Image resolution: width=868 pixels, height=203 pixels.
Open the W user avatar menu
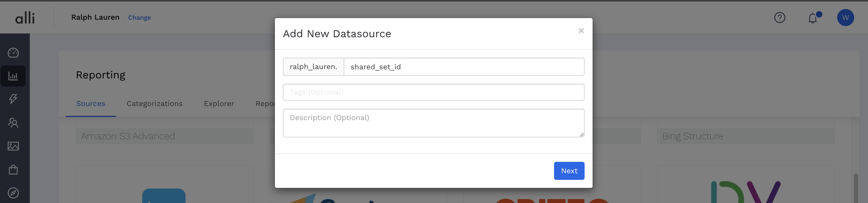click(845, 18)
